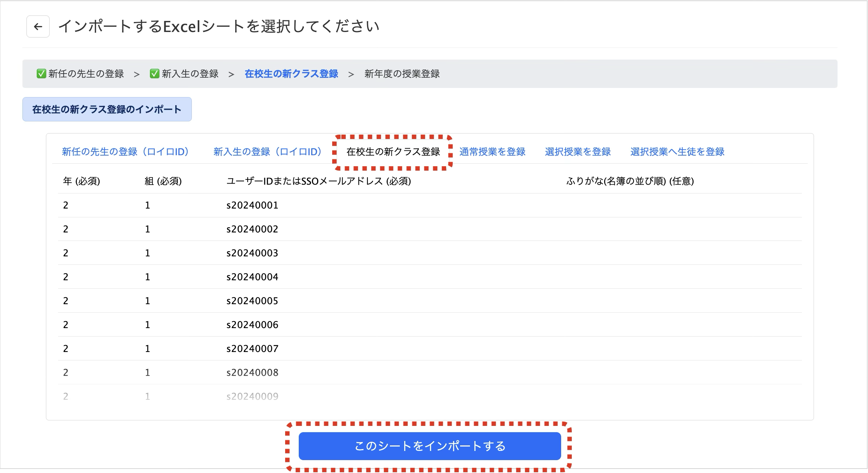
Task: Click ふりがな(名簿の並び順) column header
Action: tap(630, 181)
